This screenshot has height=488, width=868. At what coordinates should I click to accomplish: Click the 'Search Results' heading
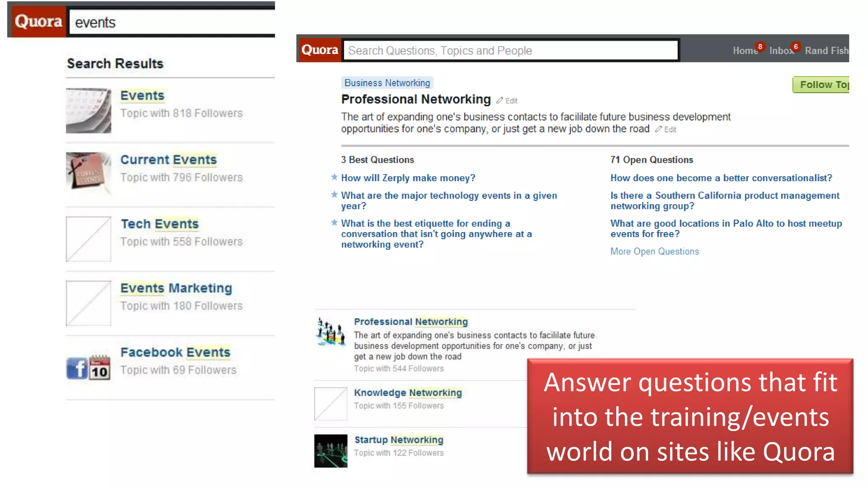(115, 64)
